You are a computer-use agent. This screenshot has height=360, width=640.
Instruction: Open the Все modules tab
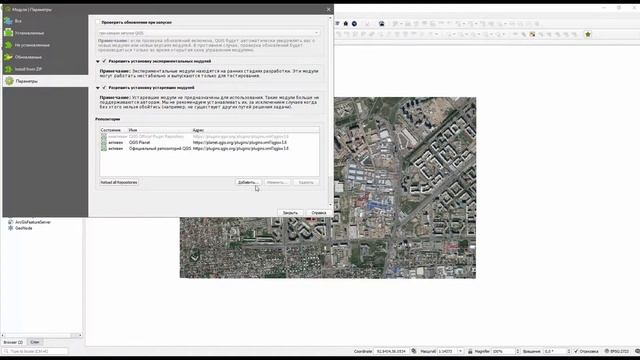pyautogui.click(x=45, y=21)
